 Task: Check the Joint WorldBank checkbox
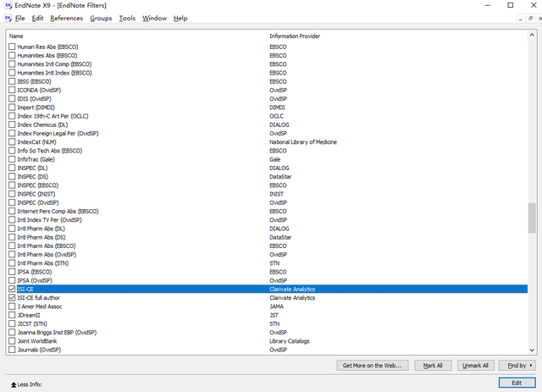click(x=12, y=341)
